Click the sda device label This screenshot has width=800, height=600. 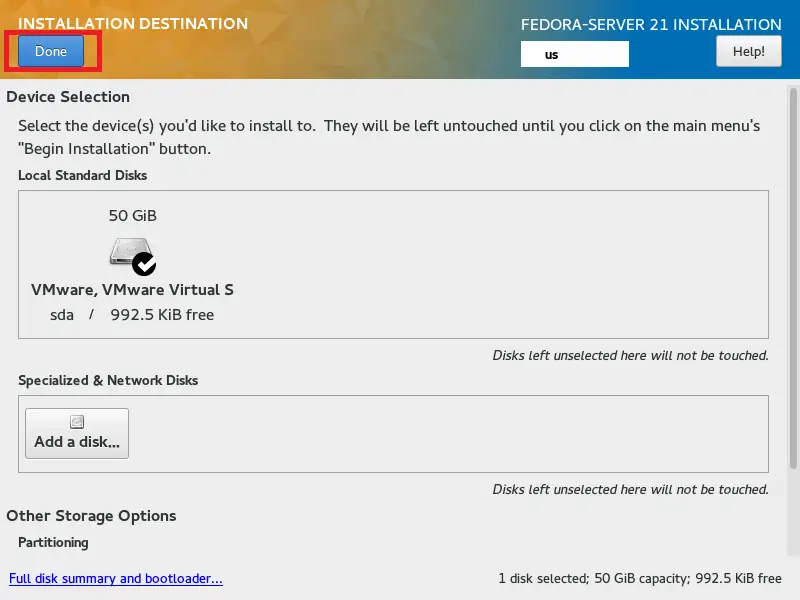[x=62, y=315]
